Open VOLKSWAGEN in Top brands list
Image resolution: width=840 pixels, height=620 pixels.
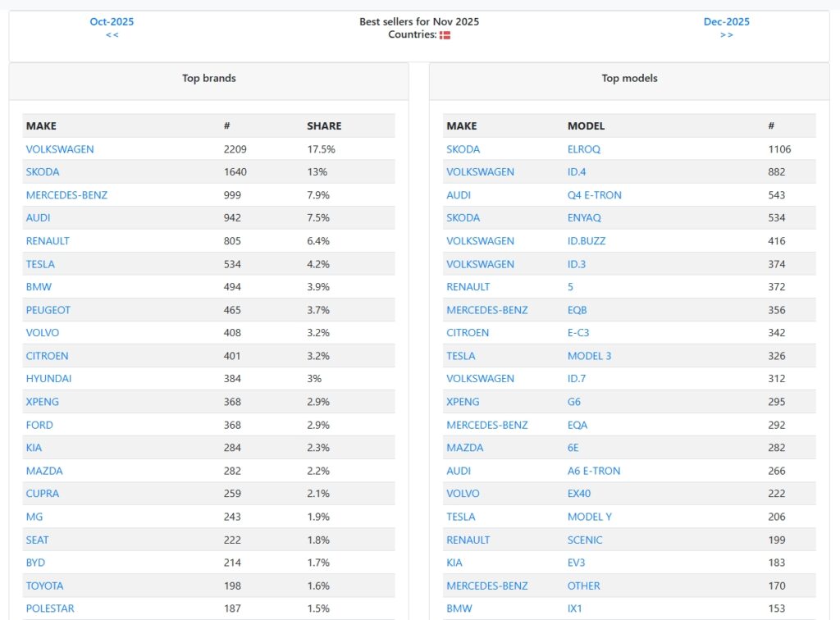pyautogui.click(x=60, y=149)
